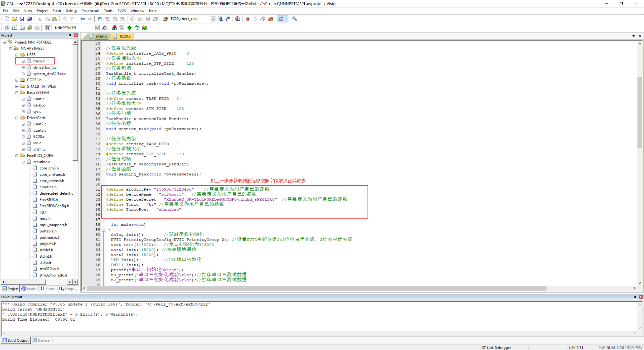This screenshot has height=350, width=644.
Task: Expand the STM32F10xFWLib folder node
Action: pyautogui.click(x=17, y=86)
